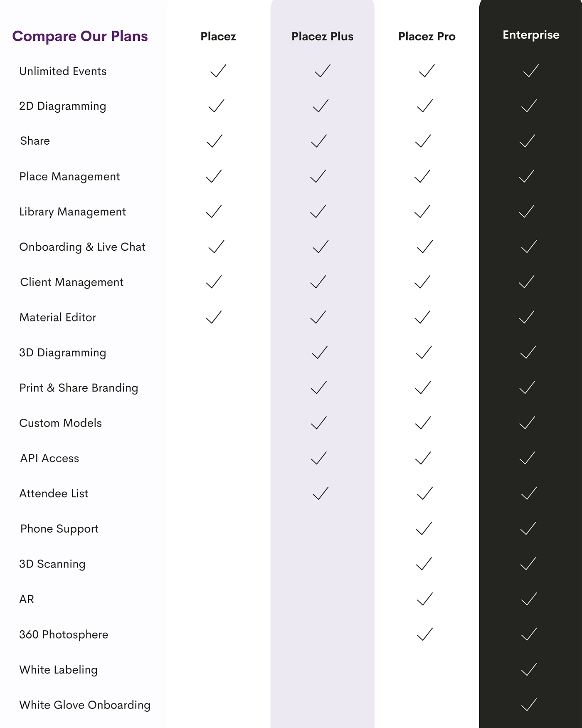Image resolution: width=582 pixels, height=728 pixels.
Task: Click Phone Support checkmark under Placez Pro
Action: (x=424, y=528)
